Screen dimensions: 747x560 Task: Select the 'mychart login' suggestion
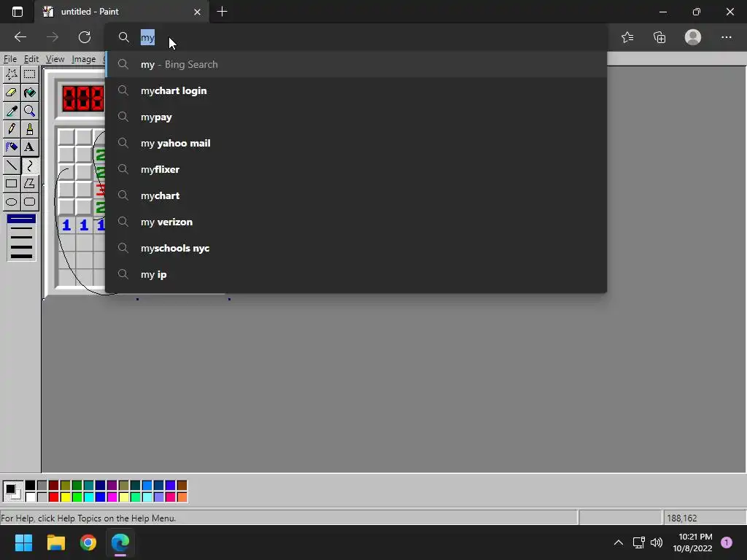[x=356, y=90]
